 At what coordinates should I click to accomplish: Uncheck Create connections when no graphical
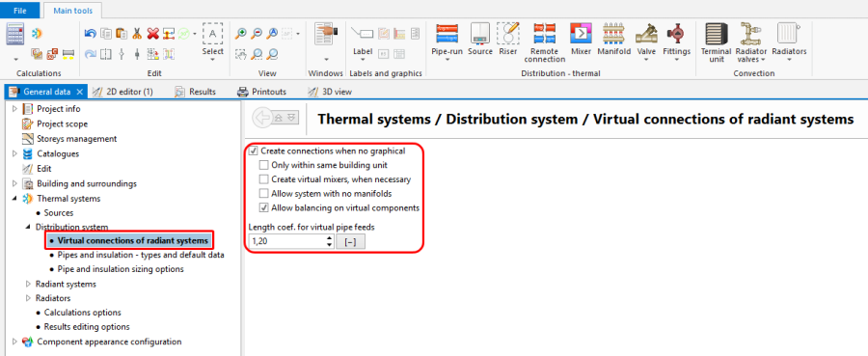pyautogui.click(x=254, y=151)
